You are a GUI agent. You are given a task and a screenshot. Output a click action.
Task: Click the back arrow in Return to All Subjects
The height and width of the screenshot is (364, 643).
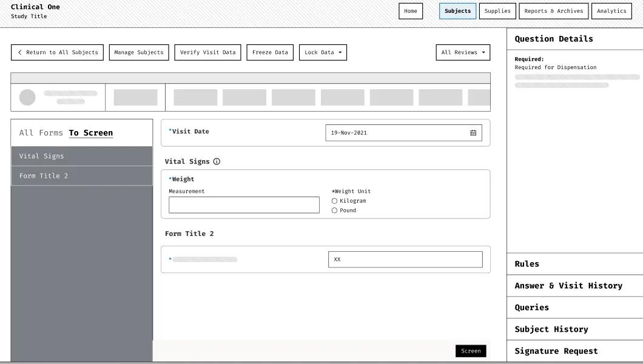click(19, 52)
